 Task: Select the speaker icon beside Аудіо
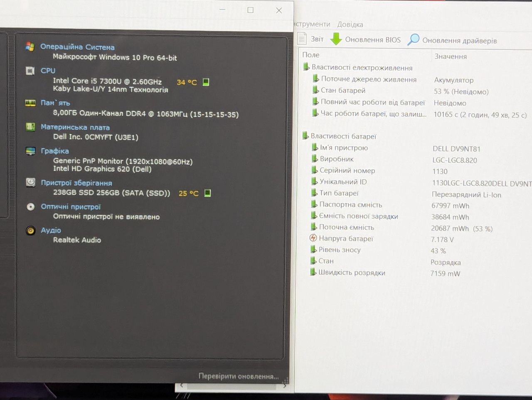(x=30, y=231)
